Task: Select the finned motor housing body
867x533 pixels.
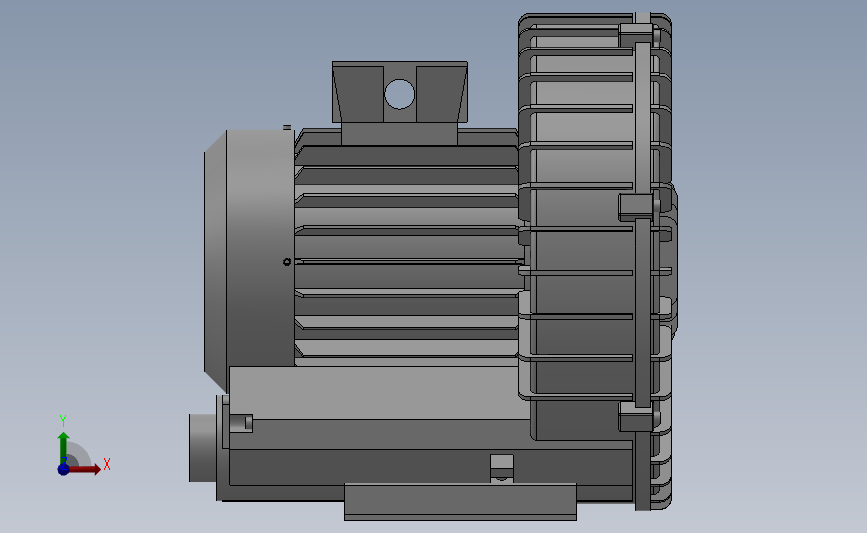Action: pyautogui.click(x=406, y=249)
